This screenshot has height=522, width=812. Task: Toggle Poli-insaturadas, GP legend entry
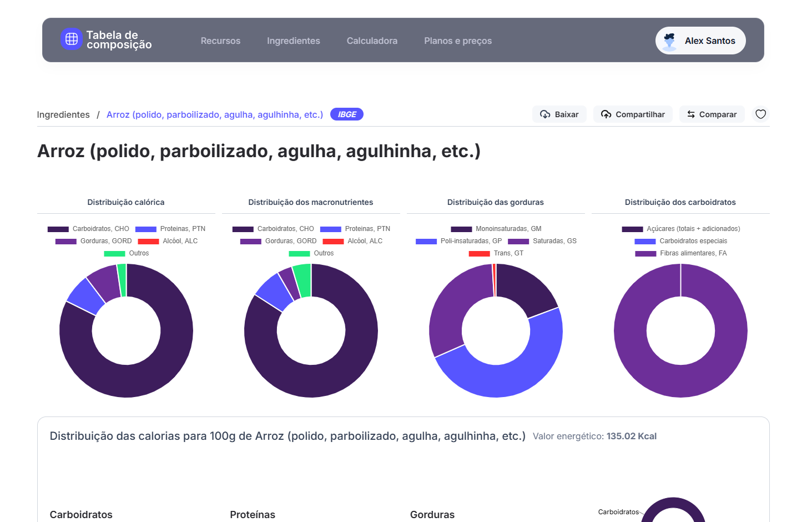458,241
